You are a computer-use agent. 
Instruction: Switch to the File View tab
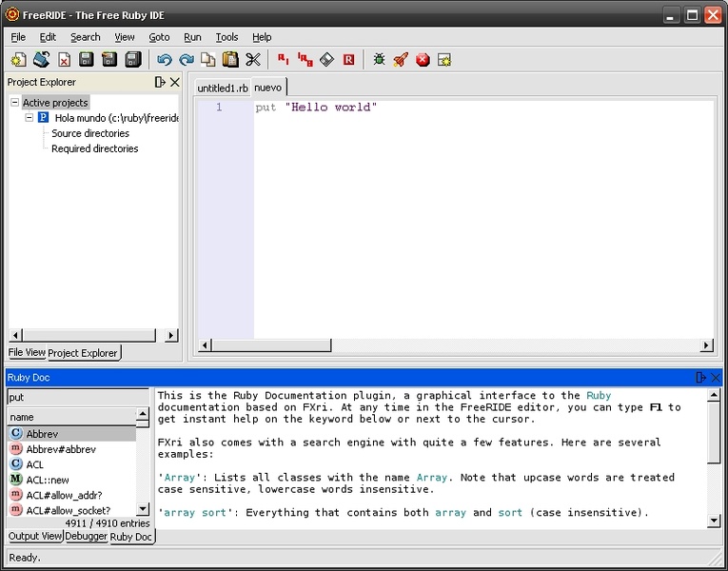point(27,352)
